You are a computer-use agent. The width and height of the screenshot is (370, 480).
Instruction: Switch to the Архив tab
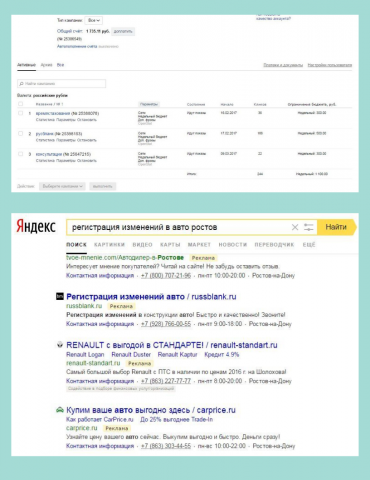[x=47, y=65]
